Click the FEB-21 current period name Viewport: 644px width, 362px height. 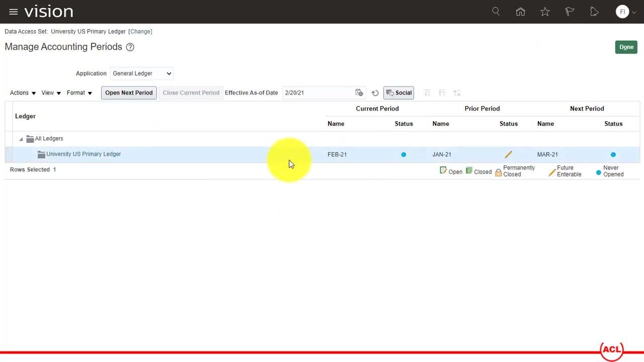pos(337,154)
